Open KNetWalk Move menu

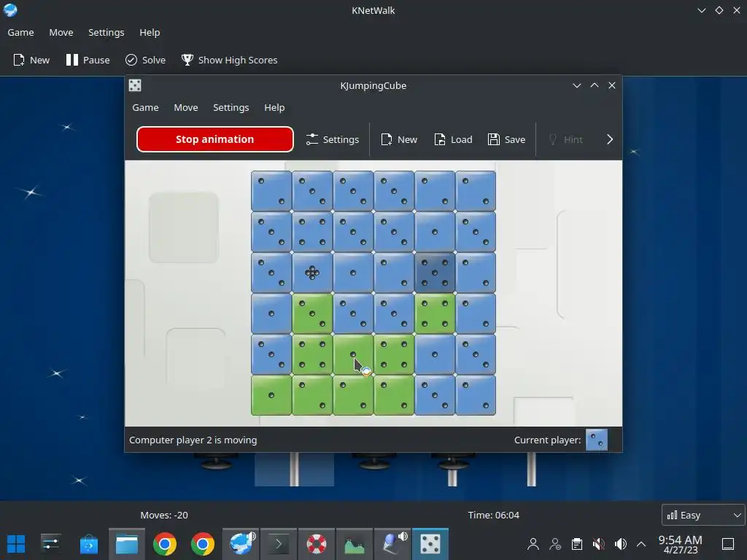click(x=61, y=32)
